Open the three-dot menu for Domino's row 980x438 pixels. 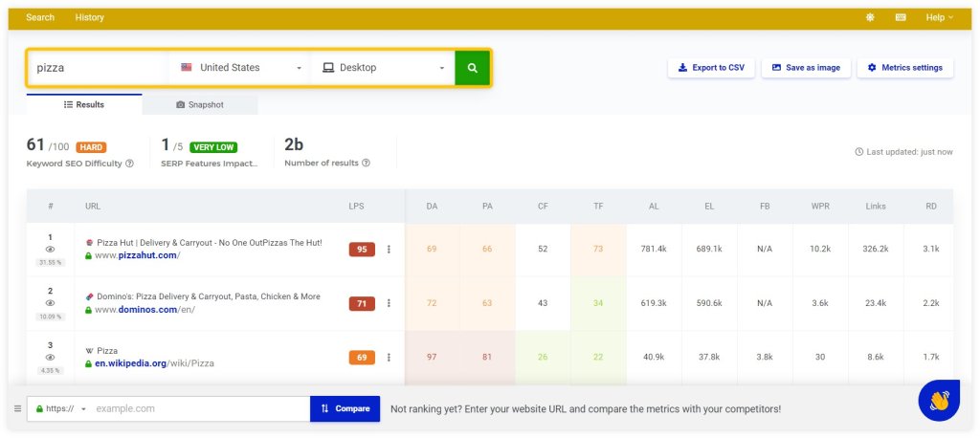pos(389,303)
